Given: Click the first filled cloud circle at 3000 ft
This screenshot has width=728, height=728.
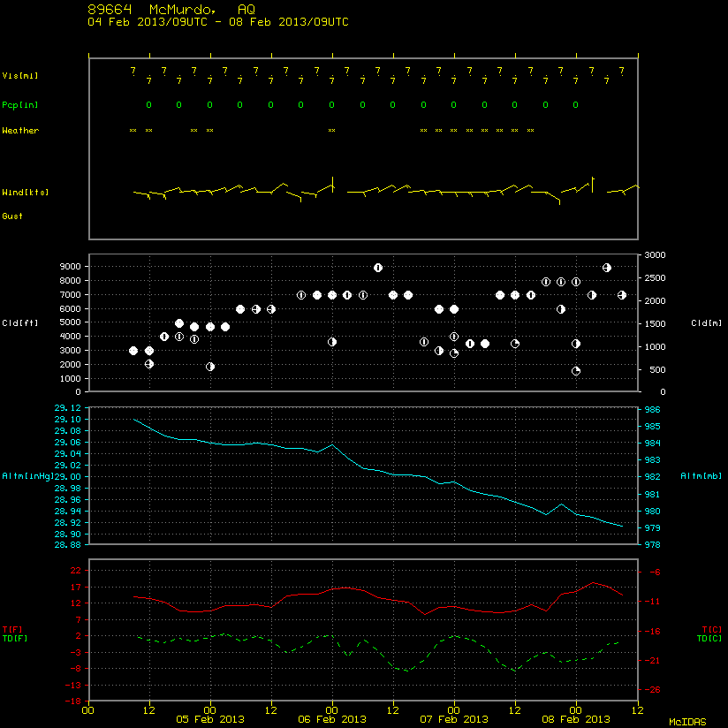Looking at the screenshot, I should 133,351.
